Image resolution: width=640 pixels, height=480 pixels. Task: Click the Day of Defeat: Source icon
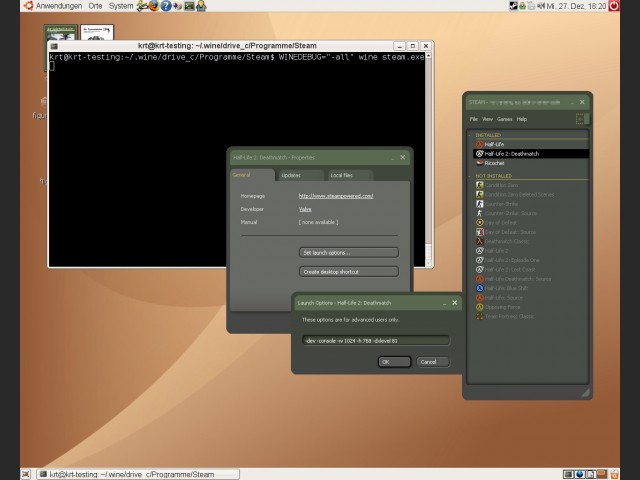tap(480, 232)
